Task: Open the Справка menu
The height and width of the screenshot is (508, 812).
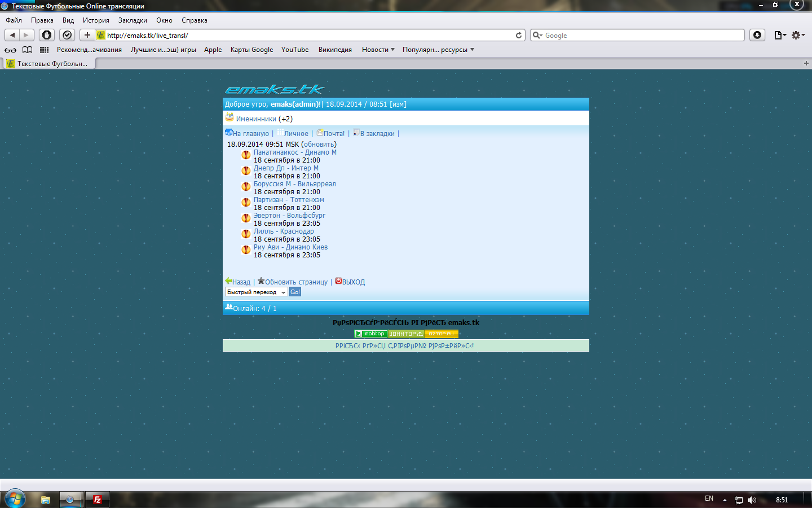Action: tap(195, 20)
